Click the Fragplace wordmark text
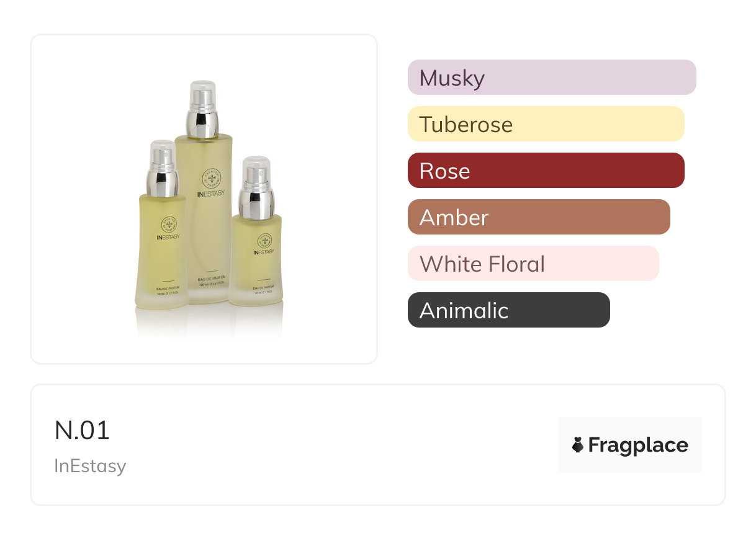756x536 pixels. pos(637,445)
